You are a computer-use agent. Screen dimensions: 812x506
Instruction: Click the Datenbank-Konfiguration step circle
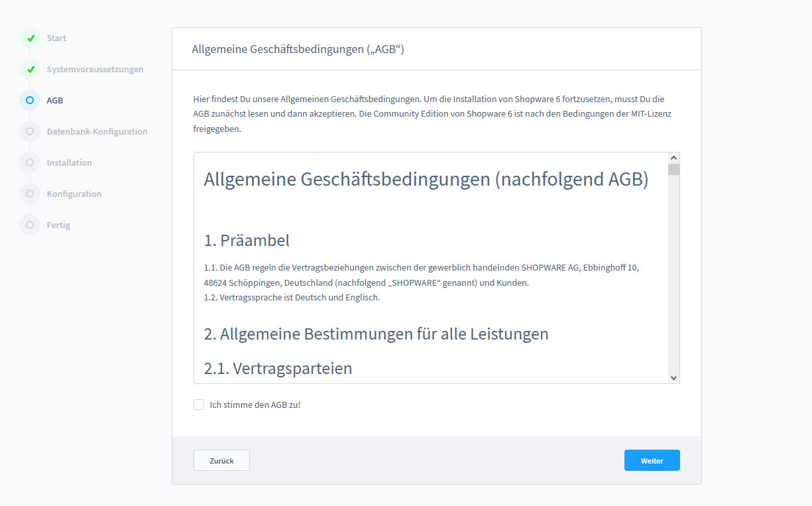point(30,131)
